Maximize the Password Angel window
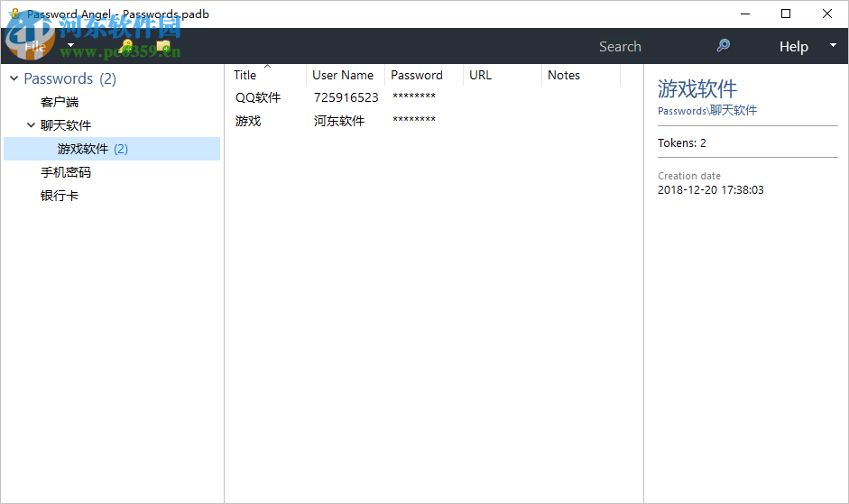849x504 pixels. click(x=786, y=14)
